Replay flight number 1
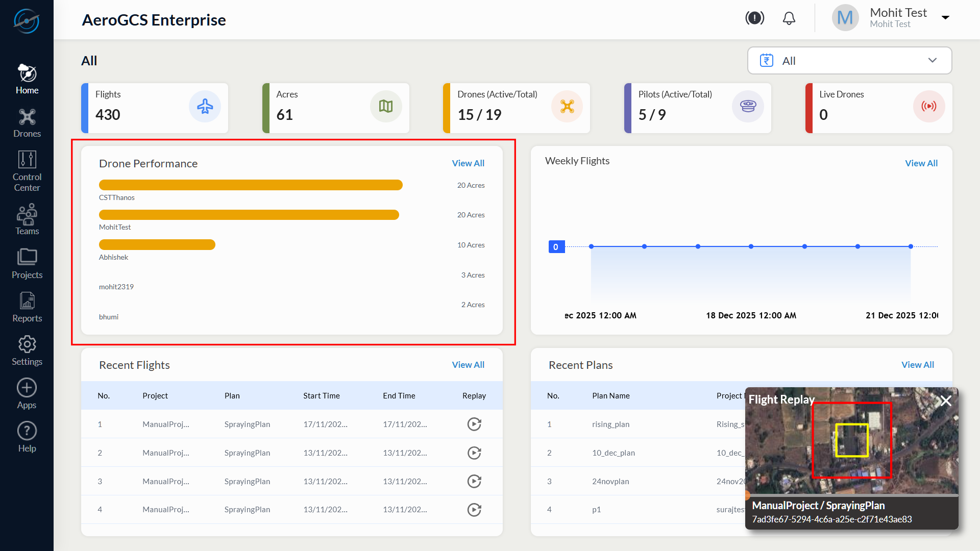Viewport: 980px width, 551px height. click(x=474, y=424)
